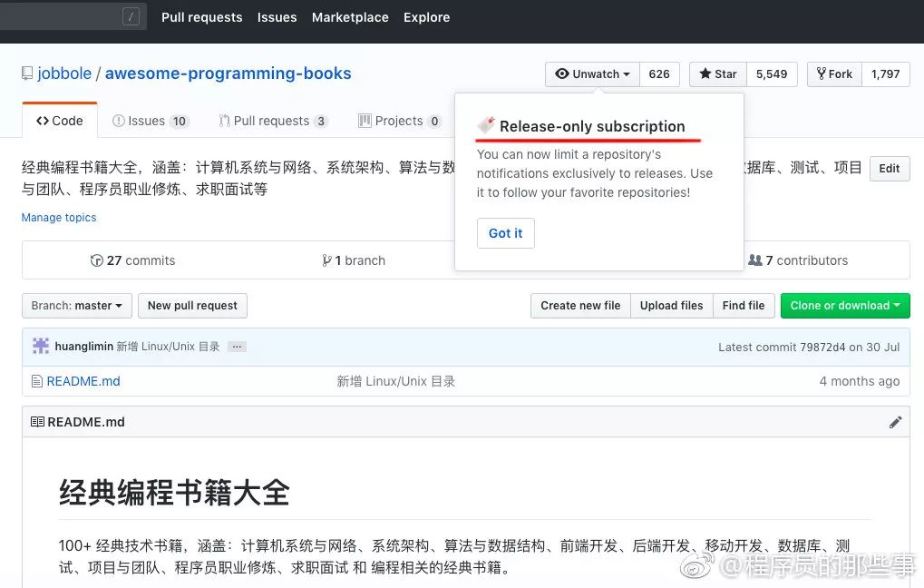Click the repository book icon beside jobbole

coord(27,73)
